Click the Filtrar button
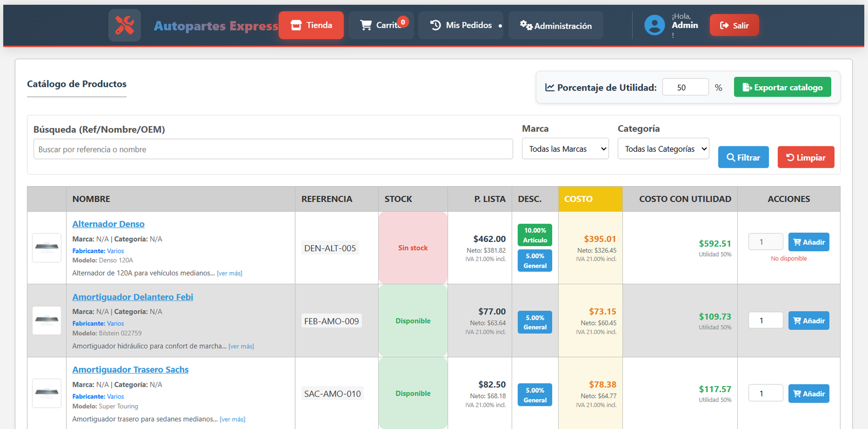Image resolution: width=868 pixels, height=429 pixels. (743, 157)
